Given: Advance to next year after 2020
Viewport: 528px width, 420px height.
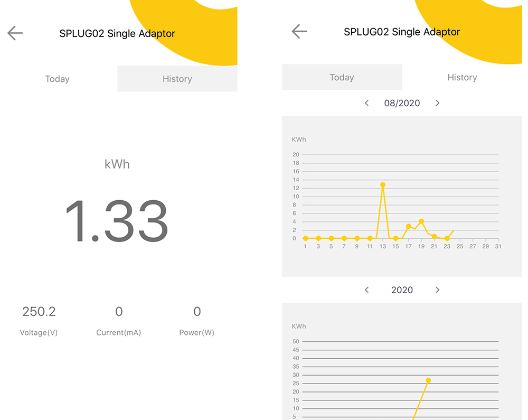Looking at the screenshot, I should point(437,290).
